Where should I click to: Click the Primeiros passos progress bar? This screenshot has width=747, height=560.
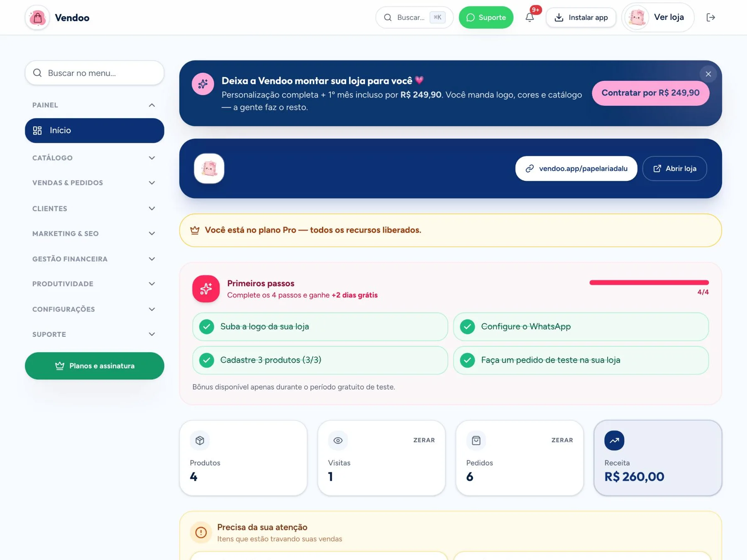[649, 282]
